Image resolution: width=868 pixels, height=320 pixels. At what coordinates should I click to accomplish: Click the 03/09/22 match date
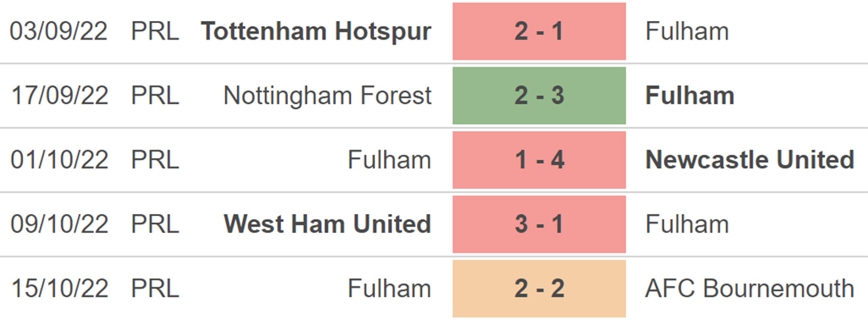tap(59, 32)
